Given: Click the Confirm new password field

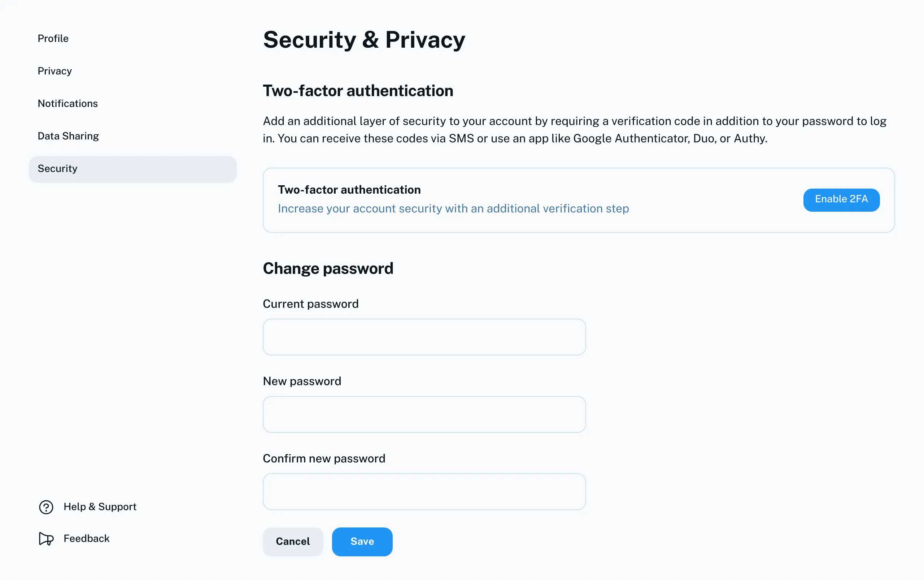Looking at the screenshot, I should (424, 492).
